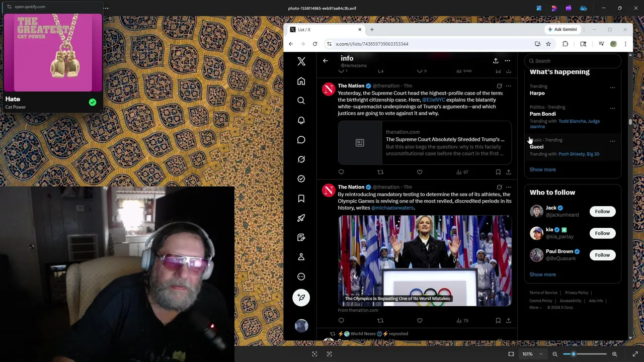Share the info list via header share icon
This screenshot has height=362, width=644.
tap(496, 61)
